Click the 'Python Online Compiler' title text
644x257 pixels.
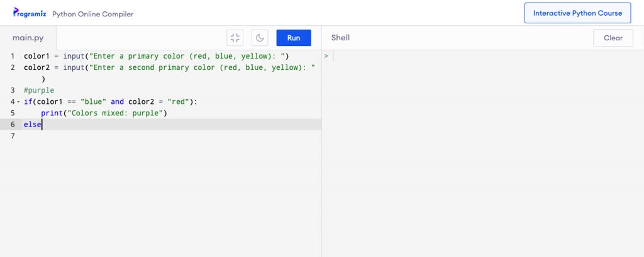pyautogui.click(x=93, y=14)
